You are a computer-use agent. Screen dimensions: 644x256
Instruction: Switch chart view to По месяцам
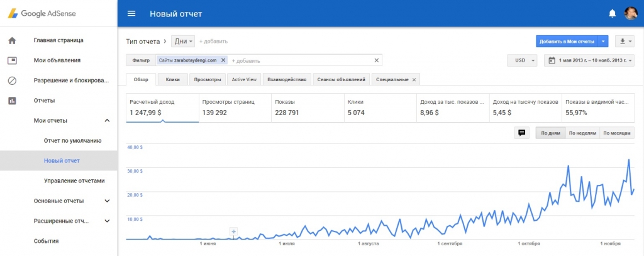[x=616, y=133]
